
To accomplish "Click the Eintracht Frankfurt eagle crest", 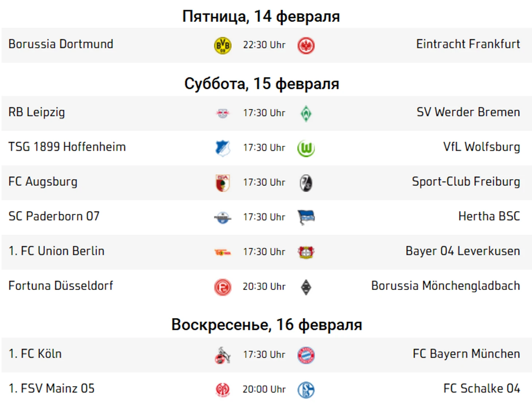I will coord(306,46).
